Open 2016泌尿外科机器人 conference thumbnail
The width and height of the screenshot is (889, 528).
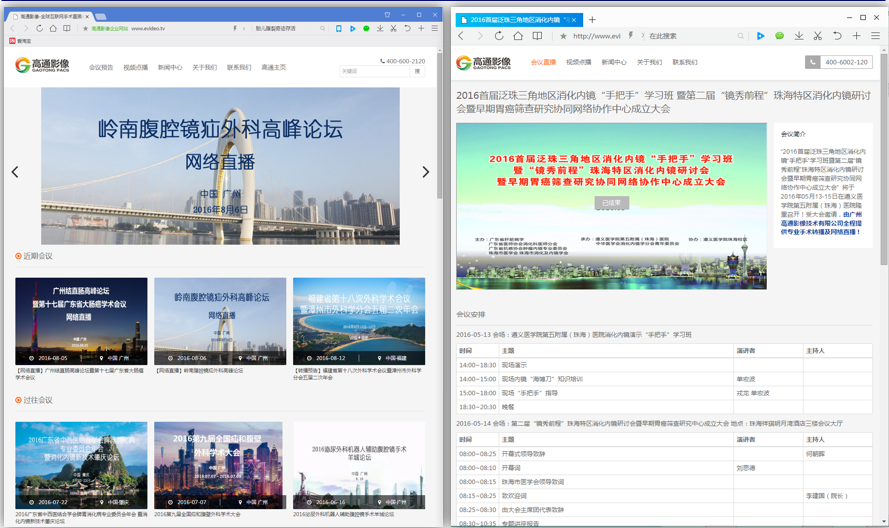[x=359, y=465]
